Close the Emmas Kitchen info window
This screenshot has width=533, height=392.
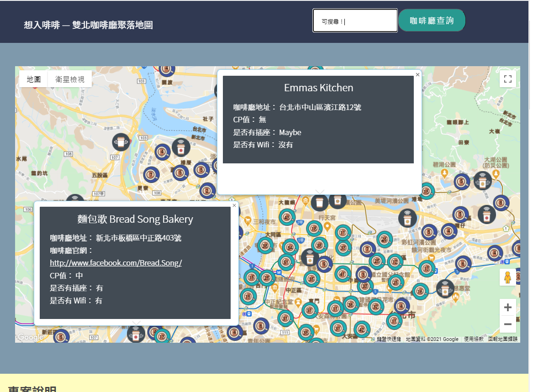pyautogui.click(x=418, y=75)
